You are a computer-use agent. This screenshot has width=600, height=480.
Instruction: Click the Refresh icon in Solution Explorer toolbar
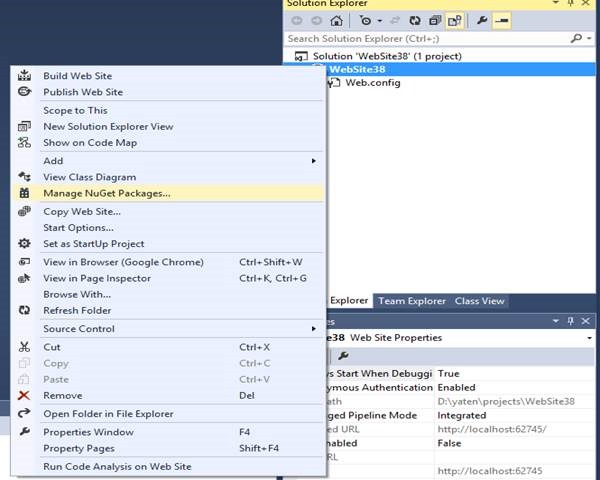click(x=415, y=21)
